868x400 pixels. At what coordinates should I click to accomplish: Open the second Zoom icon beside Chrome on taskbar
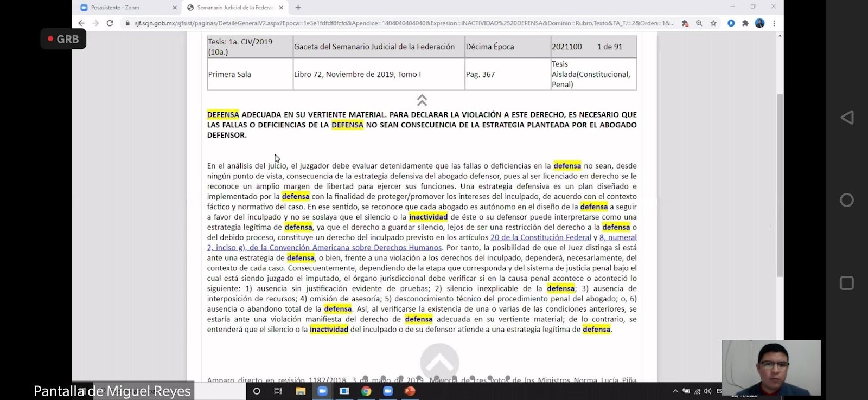coord(388,391)
